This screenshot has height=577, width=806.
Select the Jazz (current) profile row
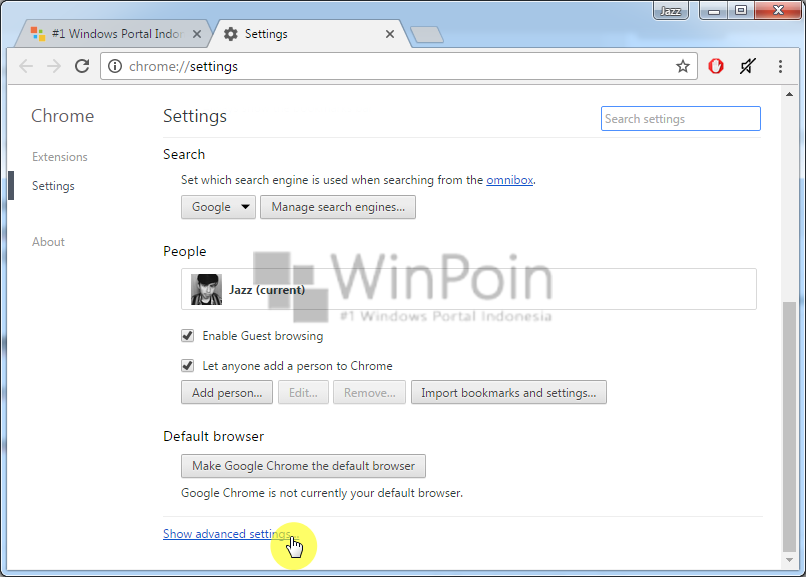pyautogui.click(x=469, y=289)
